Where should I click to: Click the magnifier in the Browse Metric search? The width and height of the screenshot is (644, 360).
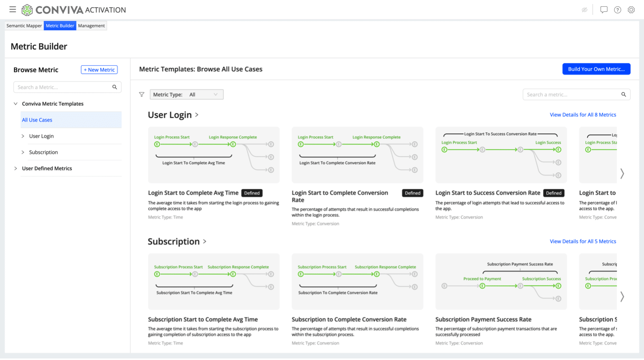114,87
